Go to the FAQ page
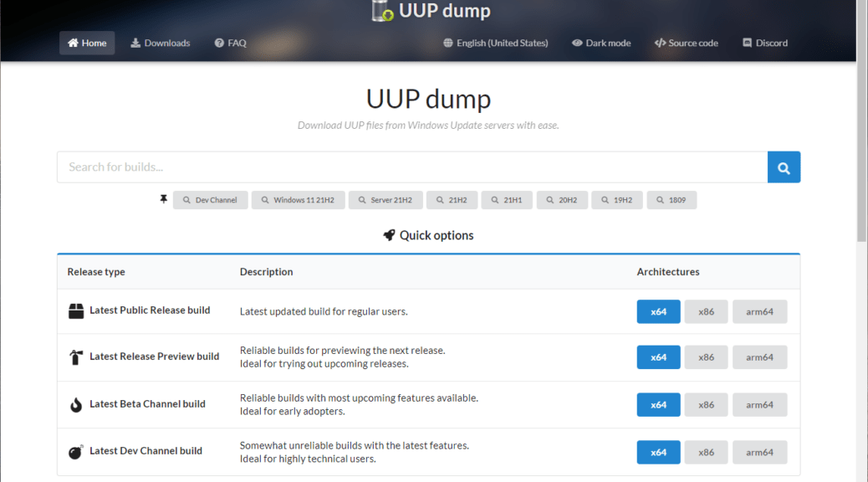This screenshot has width=868, height=482. coord(230,43)
